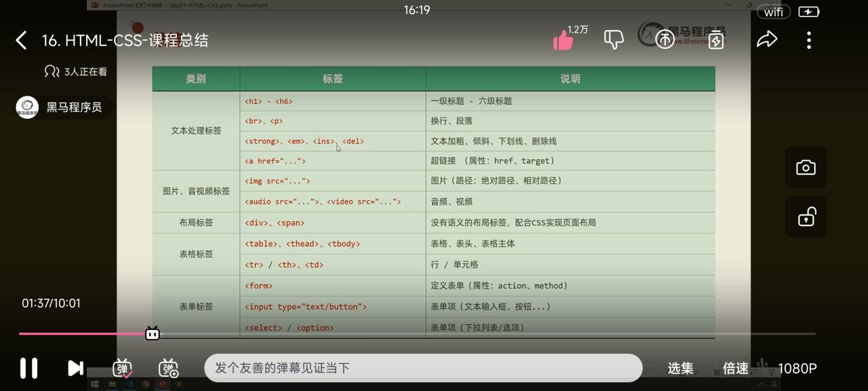Tap the coin donation icon
Screen dimensions: 868x391
click(665, 40)
